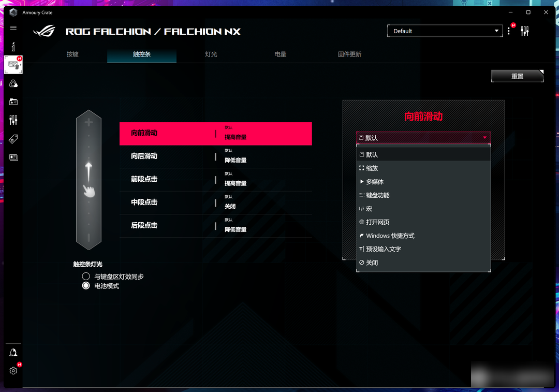This screenshot has height=392, width=559.
Task: Choose 宏 from the dropdown list
Action: (423, 209)
